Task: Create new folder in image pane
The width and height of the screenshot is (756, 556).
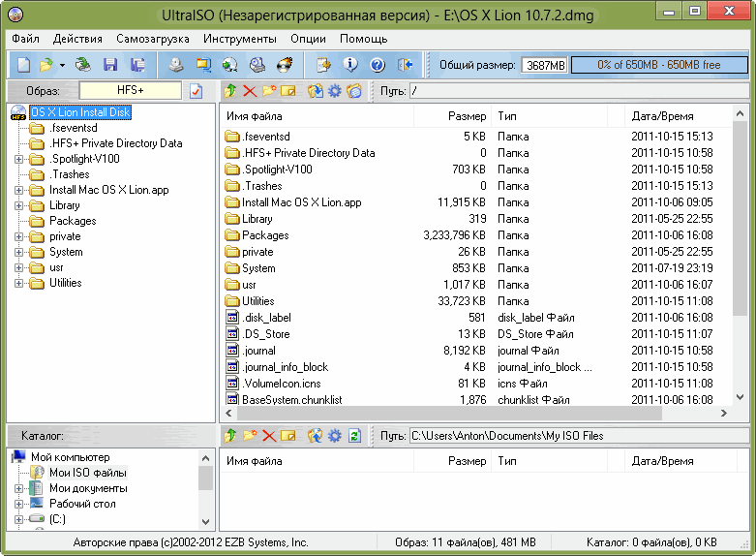Action: point(269,91)
